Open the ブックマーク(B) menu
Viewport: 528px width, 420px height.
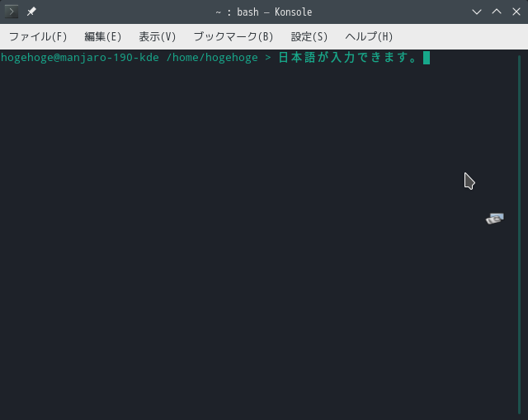pos(233,36)
